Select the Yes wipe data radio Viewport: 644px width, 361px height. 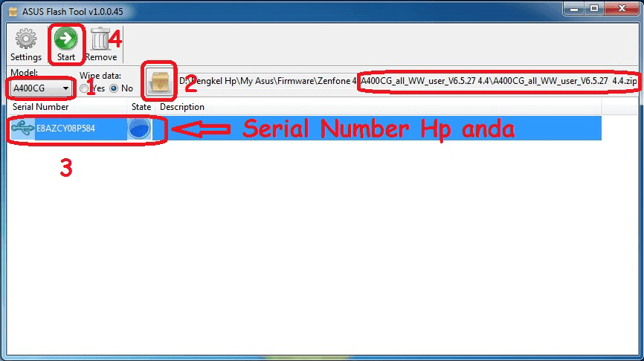[x=84, y=88]
